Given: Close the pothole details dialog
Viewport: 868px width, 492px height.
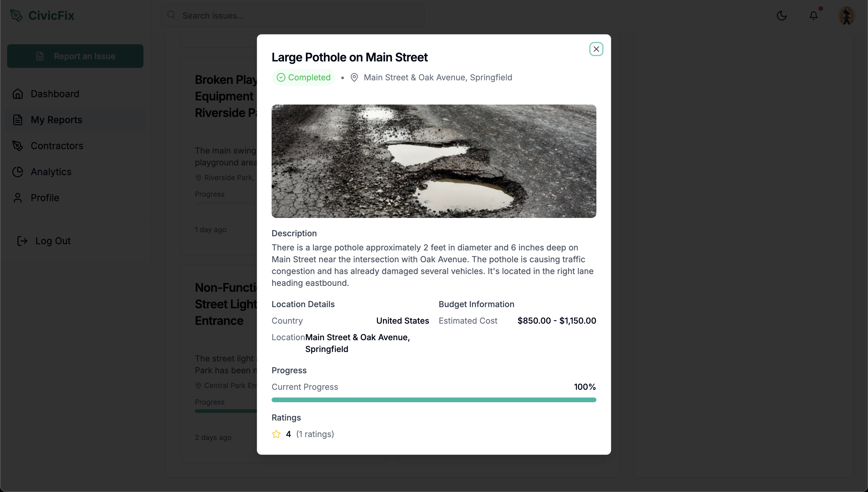Looking at the screenshot, I should pyautogui.click(x=596, y=49).
